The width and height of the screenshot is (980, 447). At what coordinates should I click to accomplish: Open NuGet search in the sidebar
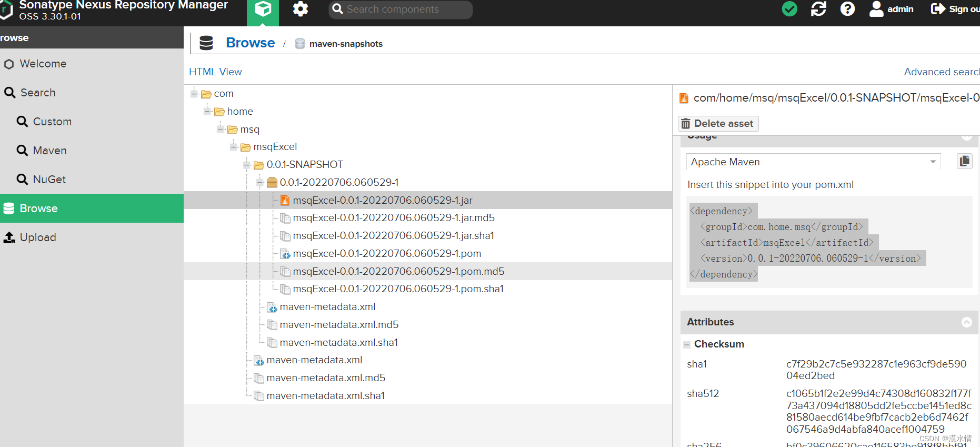coord(92,180)
